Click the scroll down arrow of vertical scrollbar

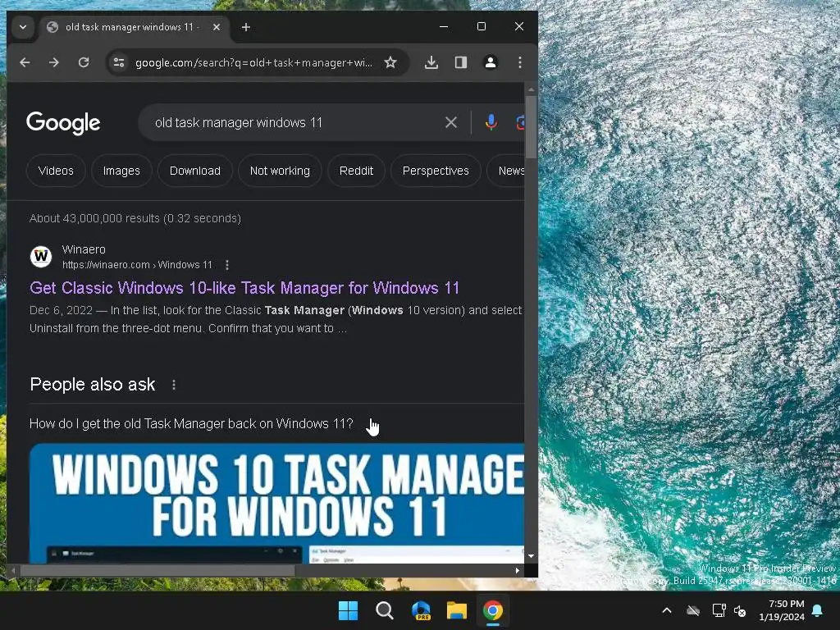[x=531, y=556]
